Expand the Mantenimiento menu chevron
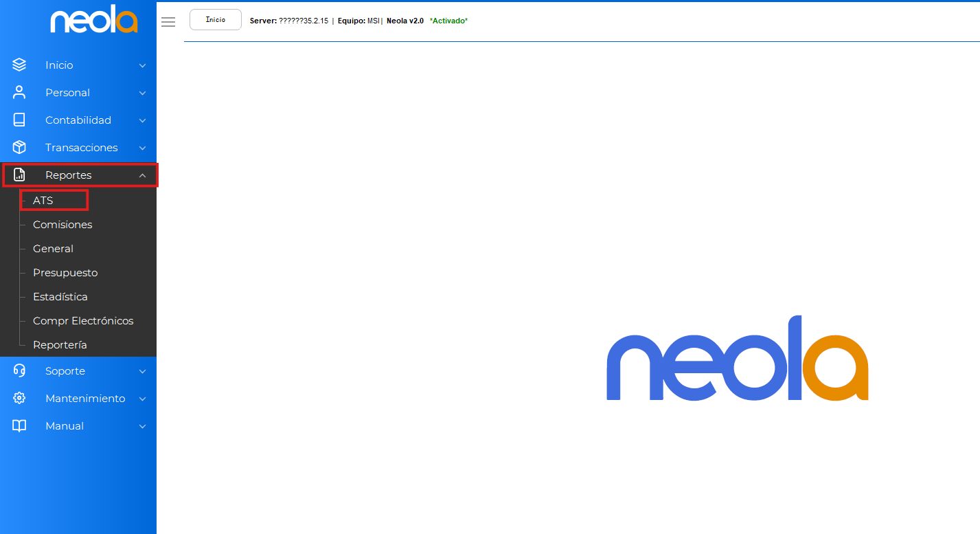The width and height of the screenshot is (980, 534). 142,399
